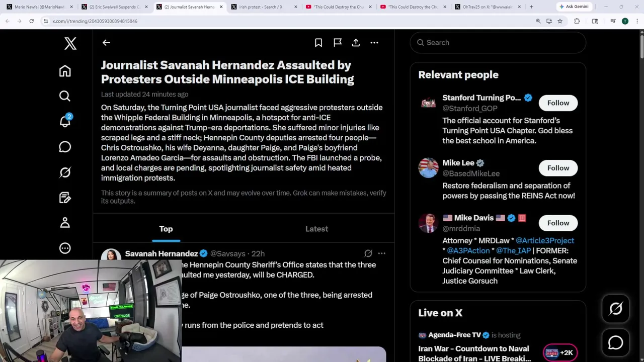
Task: Switch to first 'This Could Destroy the Church' tab
Action: pyautogui.click(x=338, y=7)
